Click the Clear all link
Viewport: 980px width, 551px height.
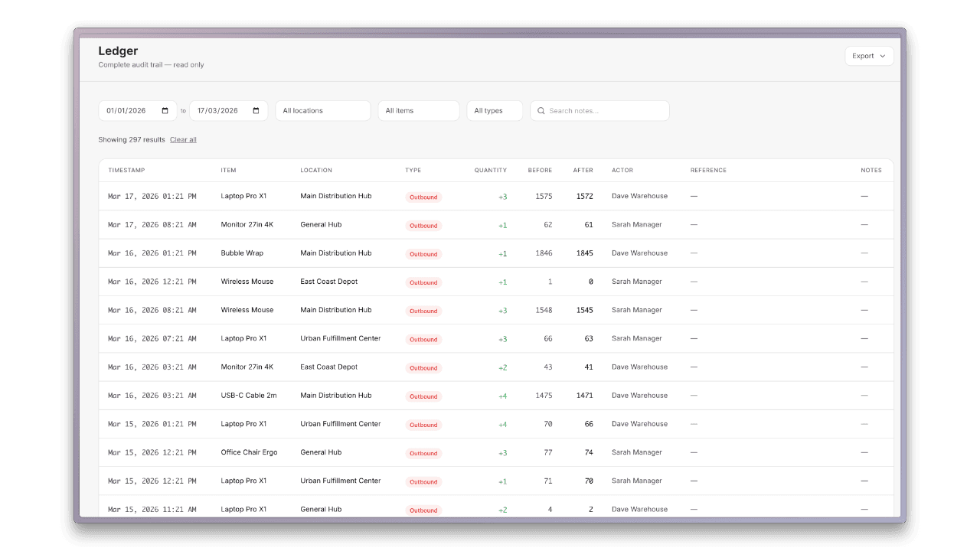pos(183,139)
